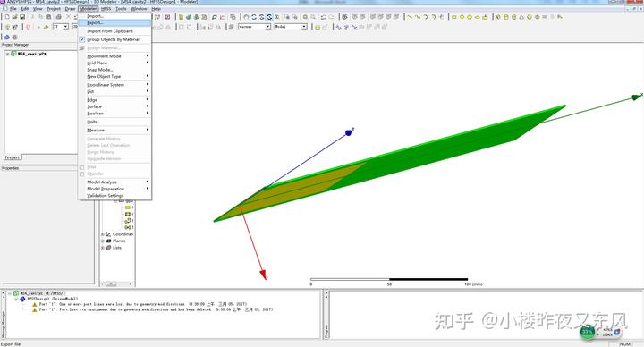Click the Pan view hand icon

(246, 17)
